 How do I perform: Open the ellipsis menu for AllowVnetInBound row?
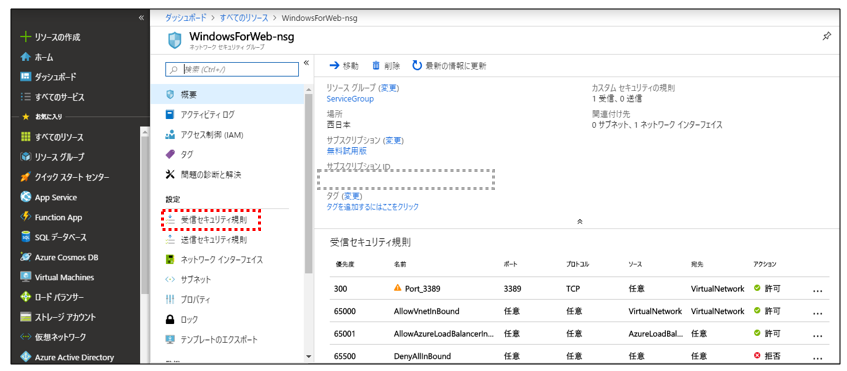click(x=818, y=313)
